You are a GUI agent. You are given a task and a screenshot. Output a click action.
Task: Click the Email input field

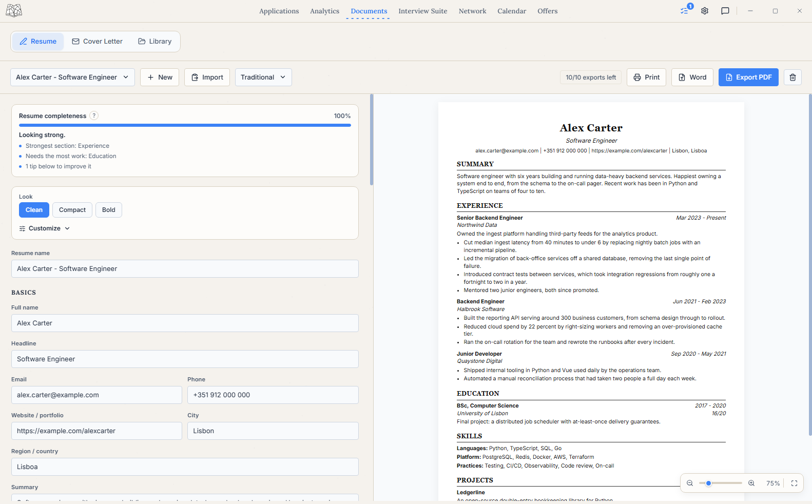(96, 395)
